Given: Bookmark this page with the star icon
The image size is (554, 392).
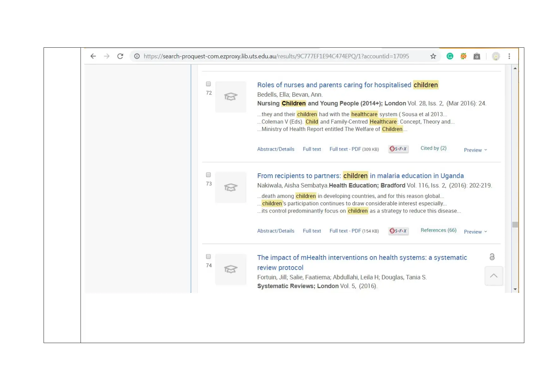Looking at the screenshot, I should 433,56.
